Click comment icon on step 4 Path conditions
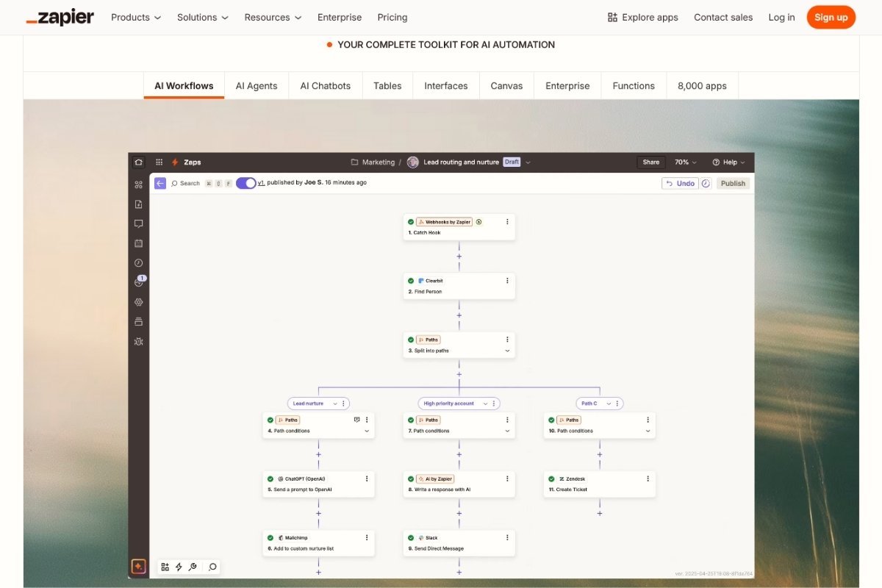 click(356, 420)
